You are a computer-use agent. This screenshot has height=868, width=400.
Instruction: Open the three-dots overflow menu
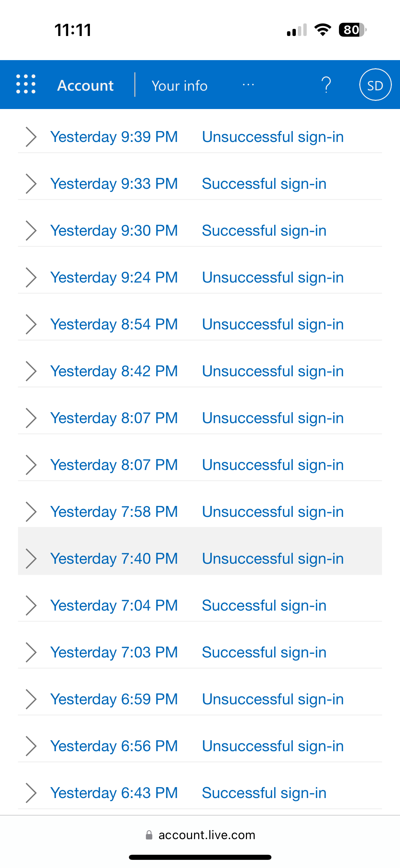pyautogui.click(x=248, y=85)
